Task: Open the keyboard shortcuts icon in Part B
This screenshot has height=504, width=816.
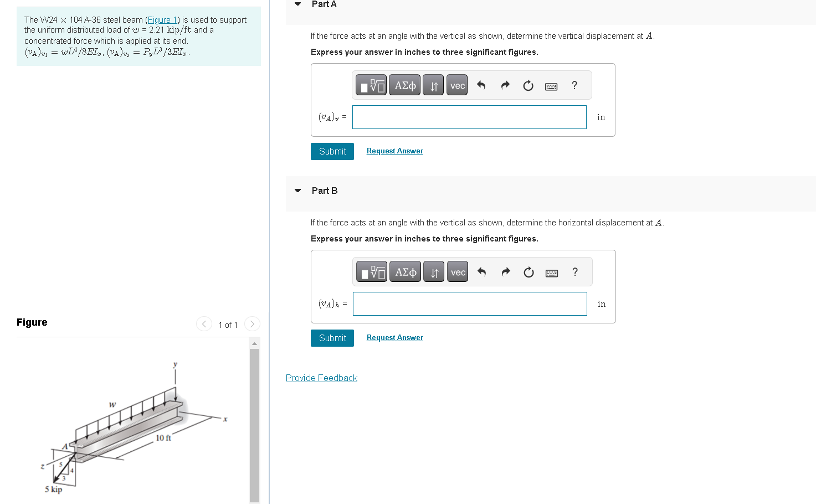Action: [551, 272]
